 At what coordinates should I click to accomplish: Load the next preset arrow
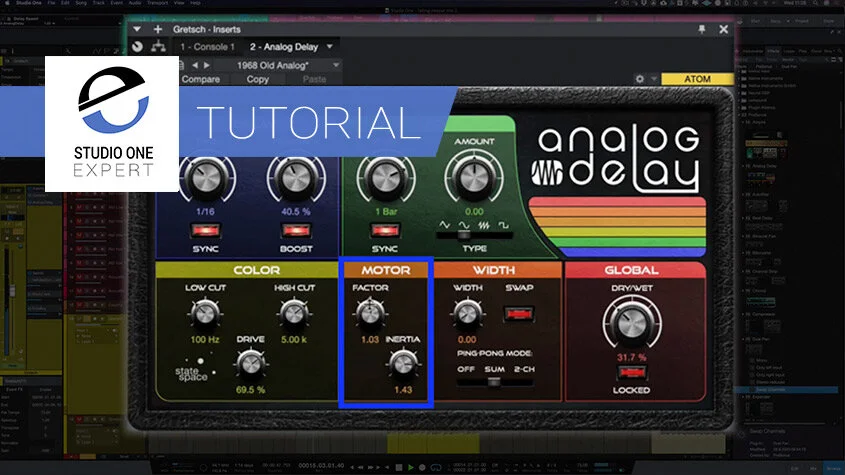pos(206,65)
